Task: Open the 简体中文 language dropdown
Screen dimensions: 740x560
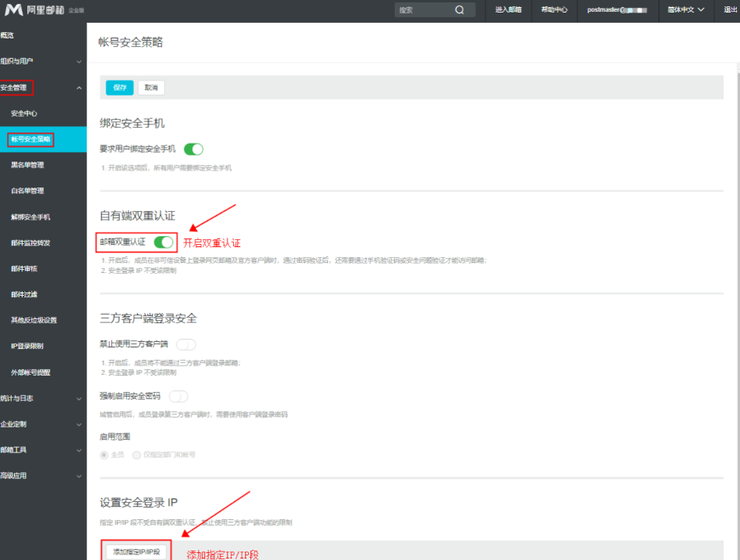Action: [x=686, y=9]
